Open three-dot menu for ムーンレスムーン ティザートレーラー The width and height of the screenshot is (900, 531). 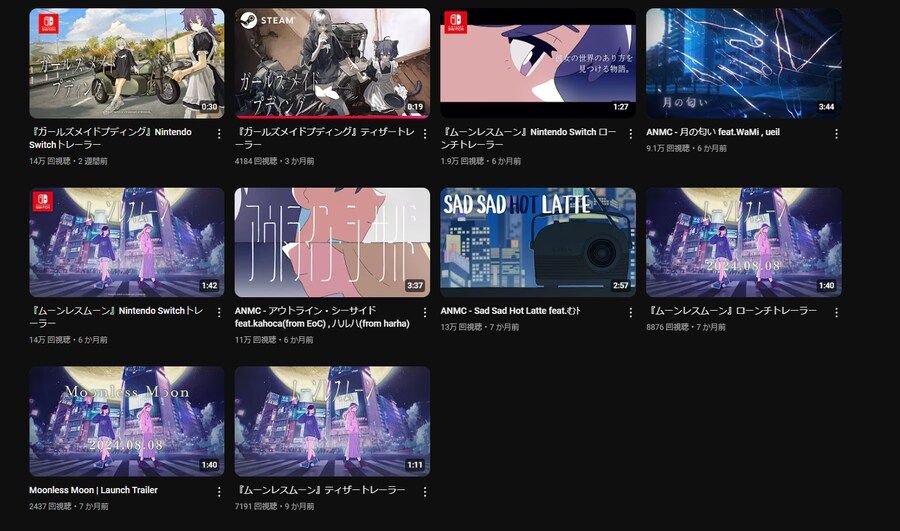[x=425, y=492]
